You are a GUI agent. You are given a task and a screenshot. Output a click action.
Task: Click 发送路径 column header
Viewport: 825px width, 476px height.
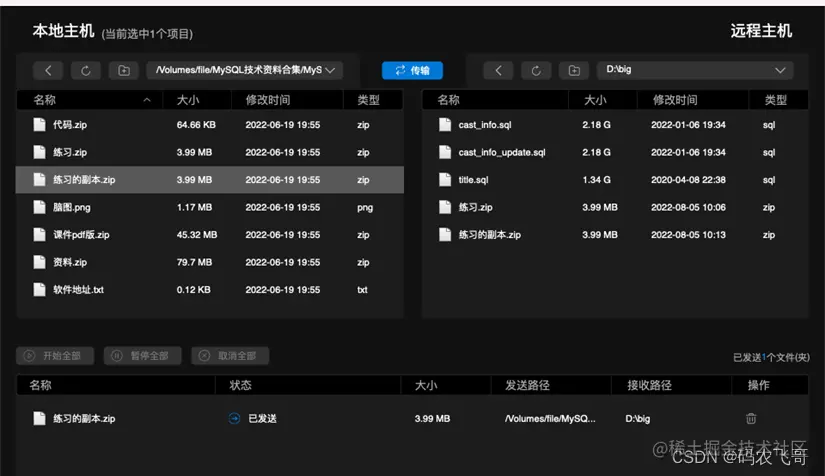(x=551, y=385)
